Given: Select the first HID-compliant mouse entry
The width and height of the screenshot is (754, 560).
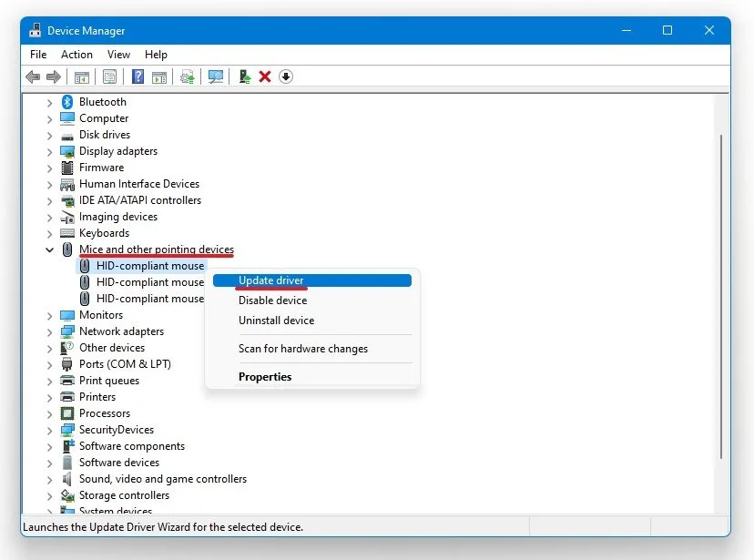Looking at the screenshot, I should tap(141, 266).
